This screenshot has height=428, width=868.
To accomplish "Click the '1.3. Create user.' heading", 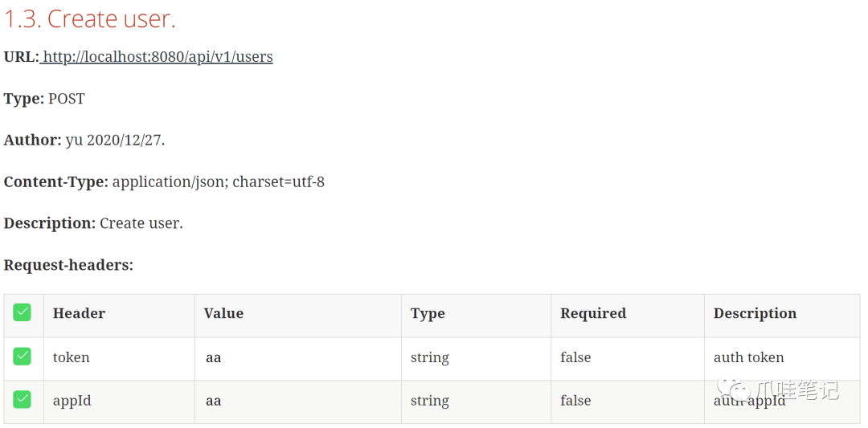I will click(90, 18).
